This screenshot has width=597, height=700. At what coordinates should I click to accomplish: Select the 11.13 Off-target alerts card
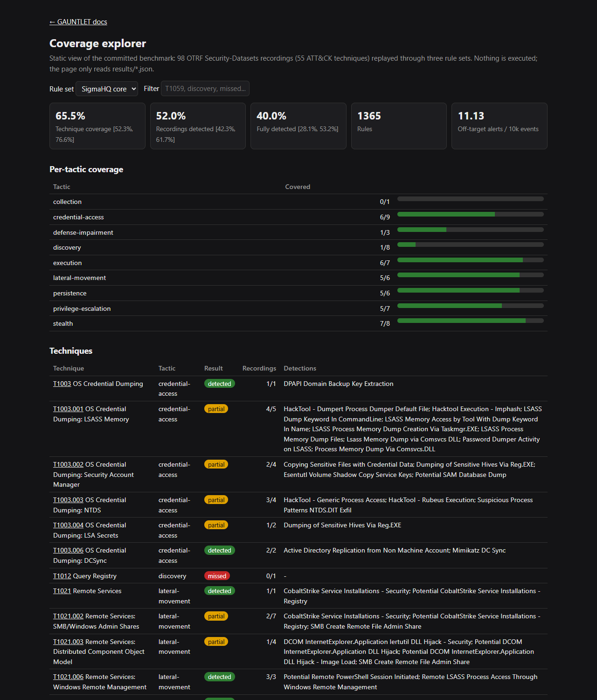coord(500,126)
